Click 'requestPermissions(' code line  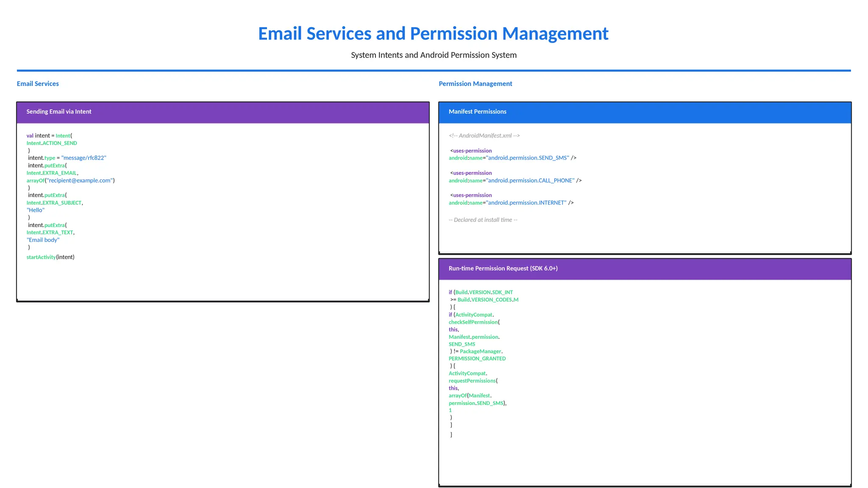(473, 381)
